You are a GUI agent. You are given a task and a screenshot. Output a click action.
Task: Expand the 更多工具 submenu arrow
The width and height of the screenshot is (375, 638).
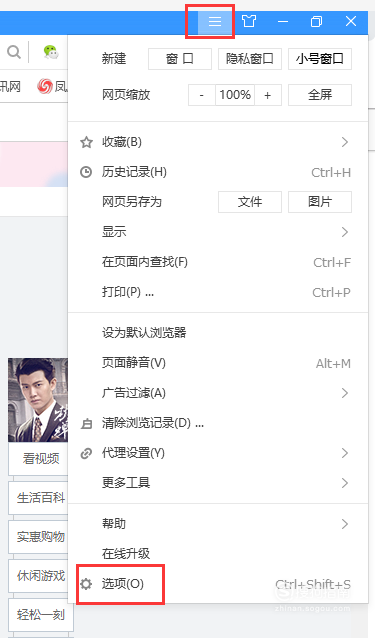tap(345, 483)
